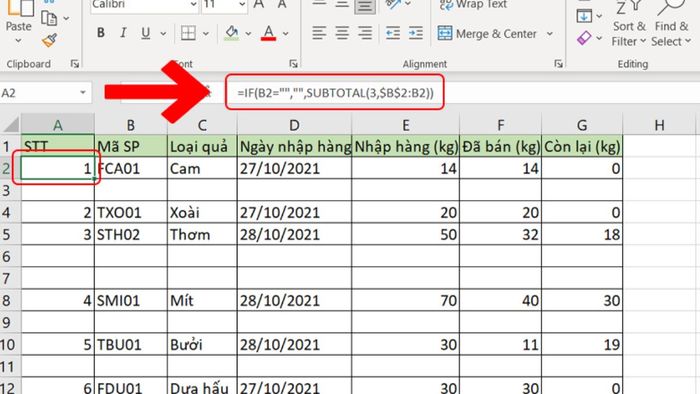Click the Paste button
Image resolution: width=700 pixels, height=394 pixels.
(18, 16)
